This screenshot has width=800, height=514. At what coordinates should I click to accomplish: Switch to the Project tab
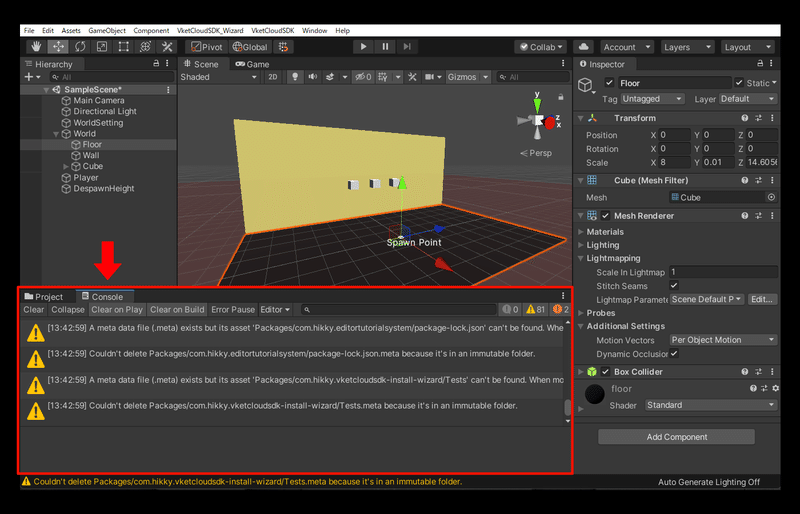44,297
